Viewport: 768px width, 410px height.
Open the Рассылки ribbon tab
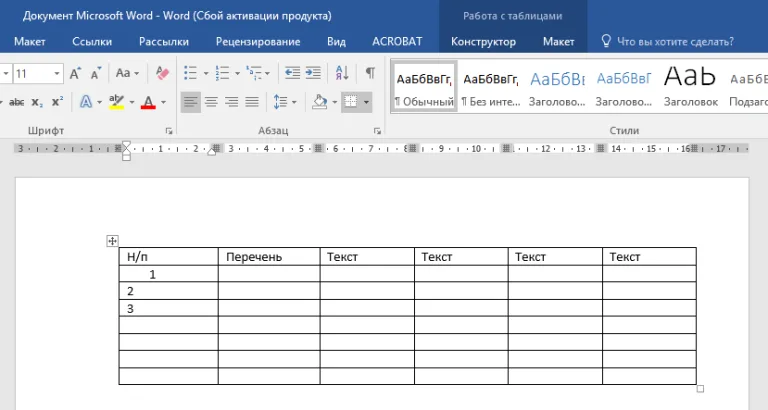pyautogui.click(x=164, y=42)
